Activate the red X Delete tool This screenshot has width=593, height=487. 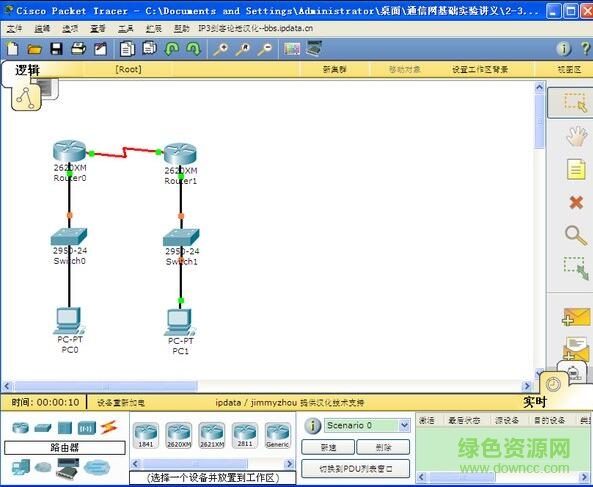[576, 202]
